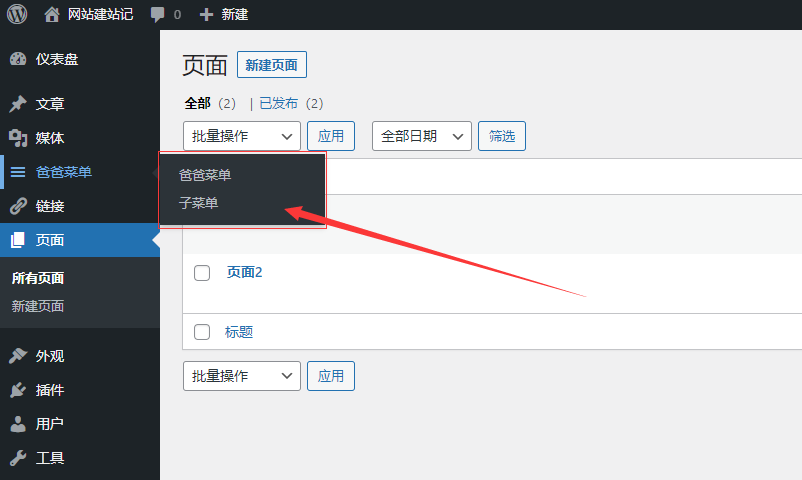Viewport: 802px width, 480px height.
Task: Click the 插件 plug icon
Action: tap(18, 390)
